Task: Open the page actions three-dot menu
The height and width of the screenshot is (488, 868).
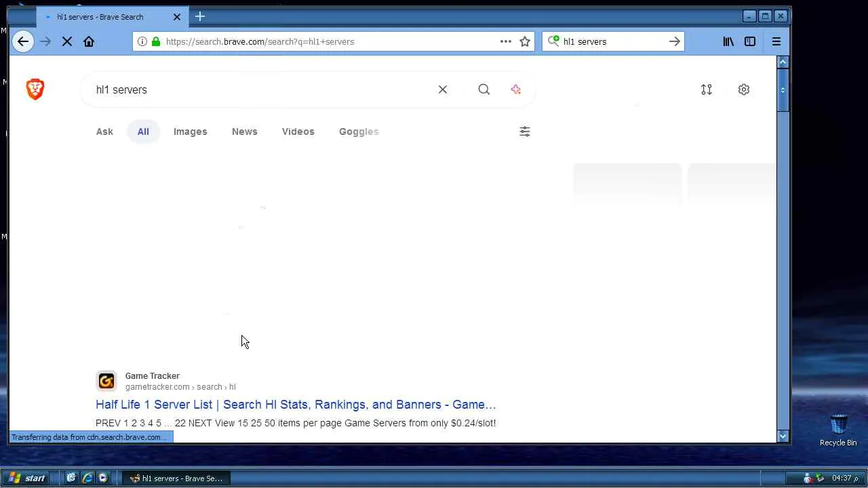Action: pos(506,41)
